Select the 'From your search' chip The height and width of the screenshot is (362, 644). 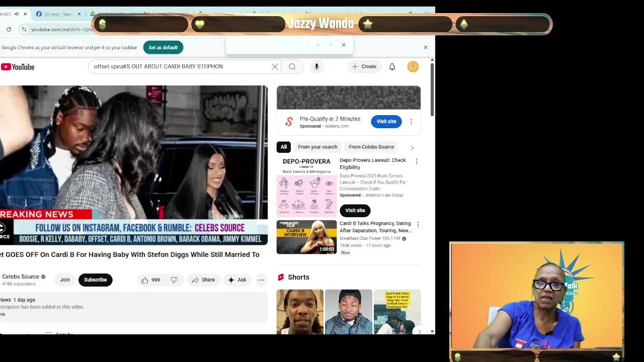317,147
